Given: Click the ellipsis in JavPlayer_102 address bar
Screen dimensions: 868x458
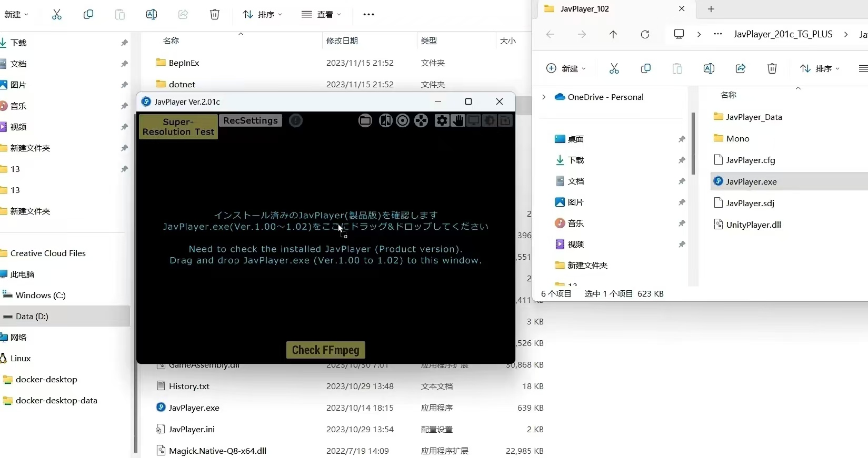Looking at the screenshot, I should click(718, 34).
